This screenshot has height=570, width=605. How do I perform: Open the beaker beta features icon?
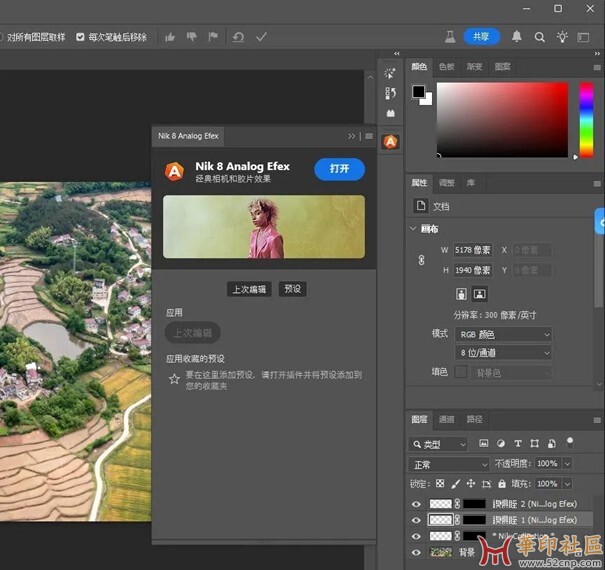pos(450,37)
